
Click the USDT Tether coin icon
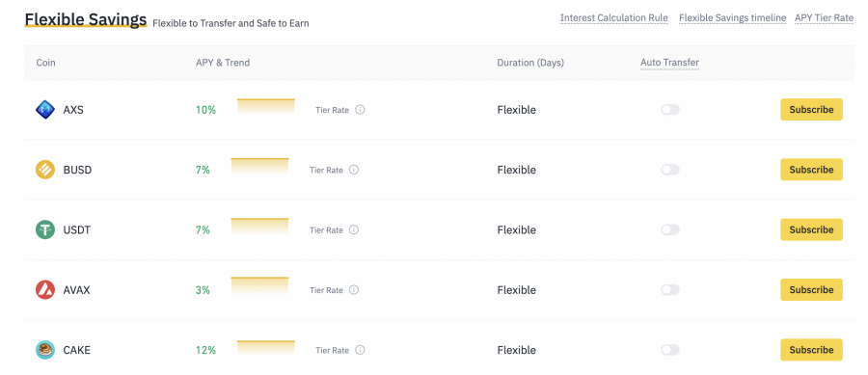[x=45, y=229]
